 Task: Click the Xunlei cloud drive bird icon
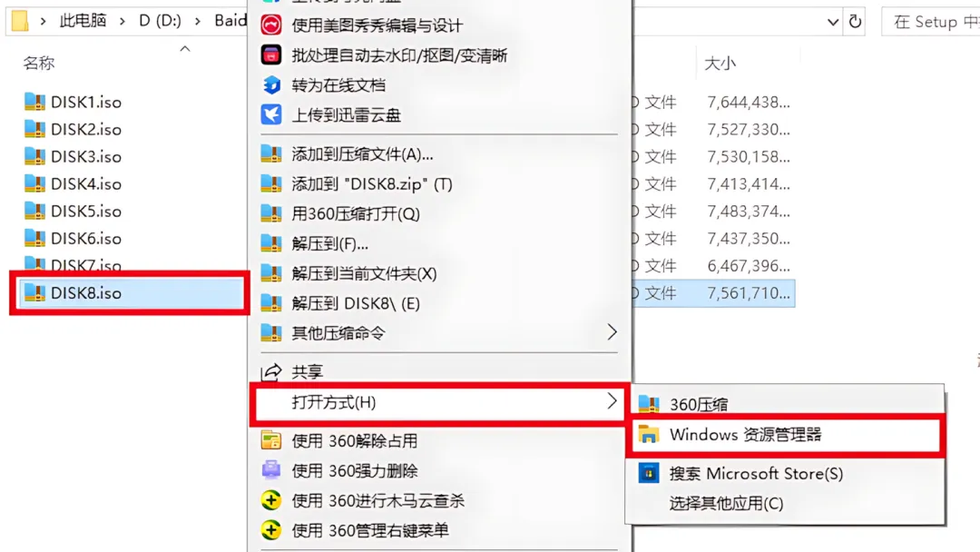click(x=270, y=114)
